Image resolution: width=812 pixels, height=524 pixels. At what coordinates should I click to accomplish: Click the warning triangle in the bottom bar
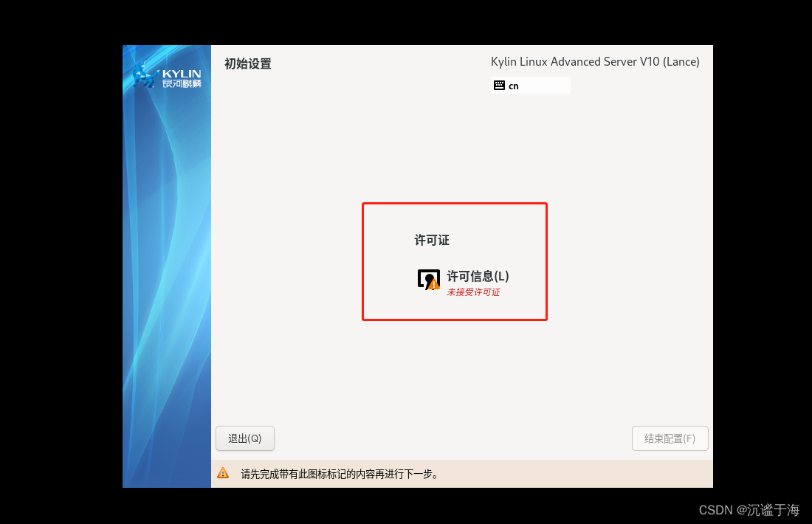pos(223,473)
